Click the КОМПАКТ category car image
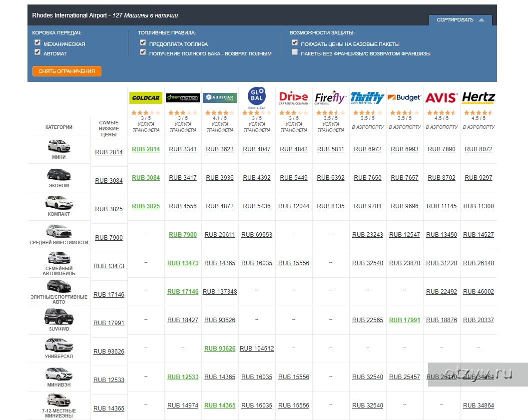 [59, 203]
